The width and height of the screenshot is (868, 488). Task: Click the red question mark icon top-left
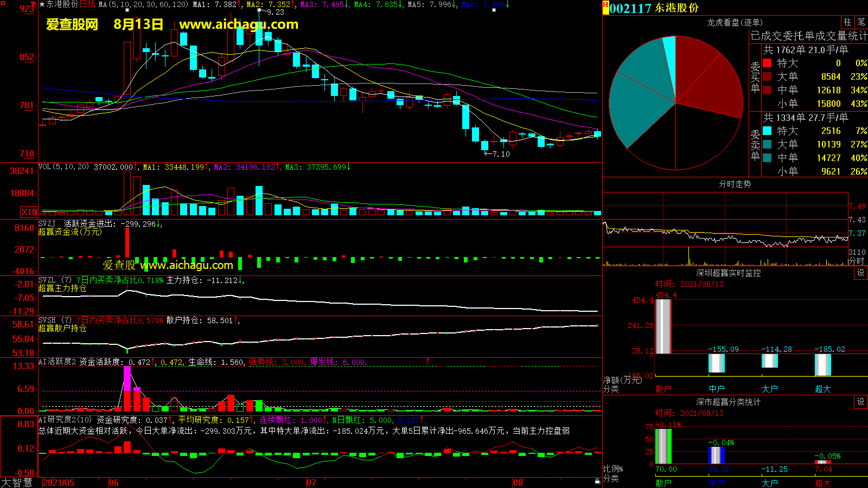[x=34, y=5]
